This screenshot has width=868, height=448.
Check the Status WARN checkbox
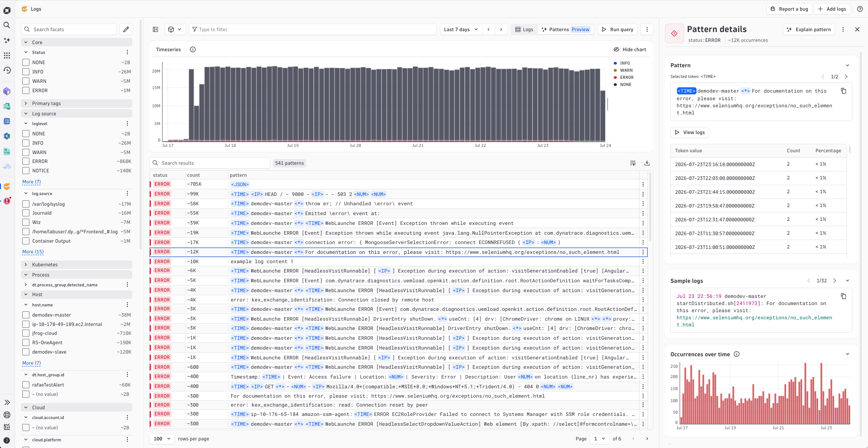click(26, 81)
